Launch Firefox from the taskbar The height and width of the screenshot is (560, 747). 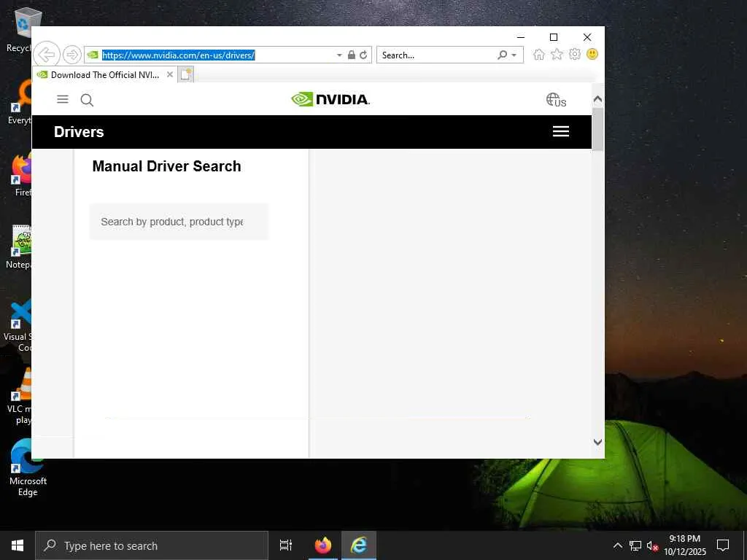click(323, 545)
